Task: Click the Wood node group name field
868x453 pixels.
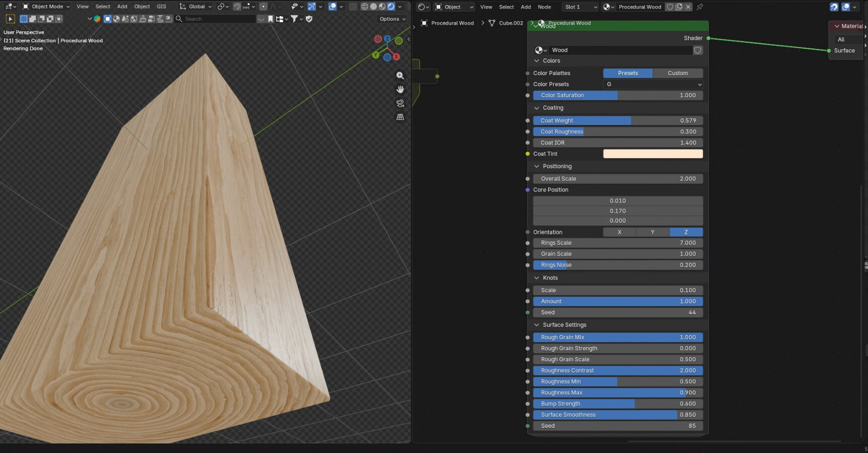Action: pos(621,50)
